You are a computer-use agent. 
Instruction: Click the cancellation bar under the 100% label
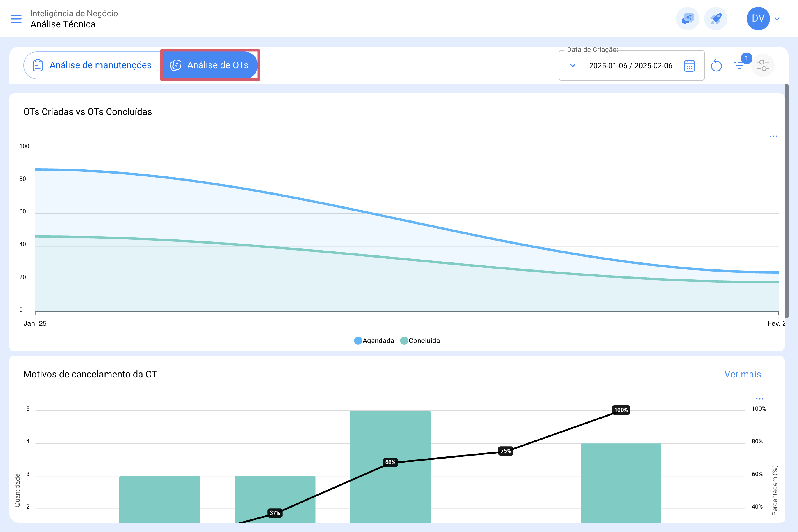point(621,483)
